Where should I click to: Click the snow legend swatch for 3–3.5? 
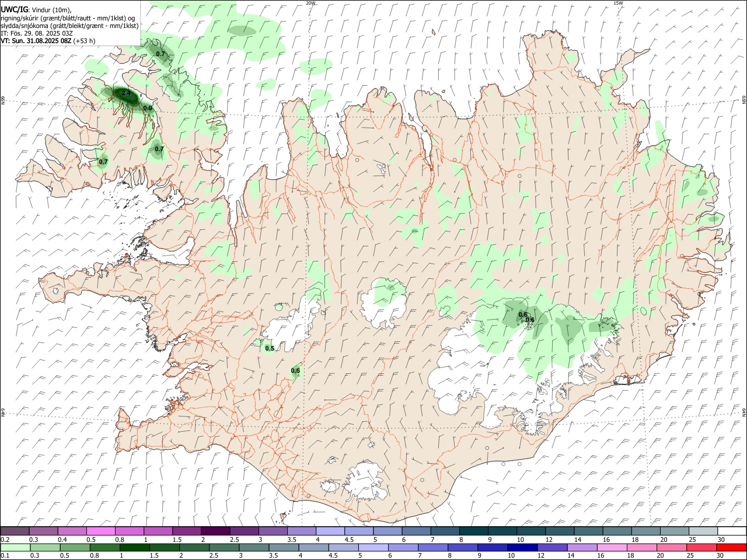273,531
